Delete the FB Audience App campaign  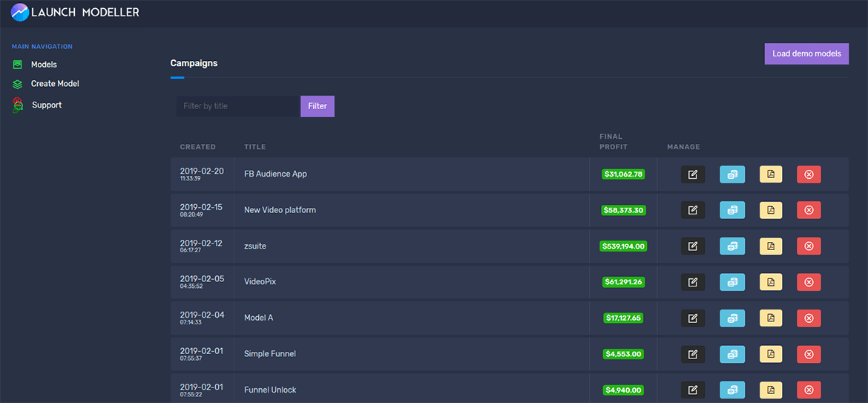(809, 174)
